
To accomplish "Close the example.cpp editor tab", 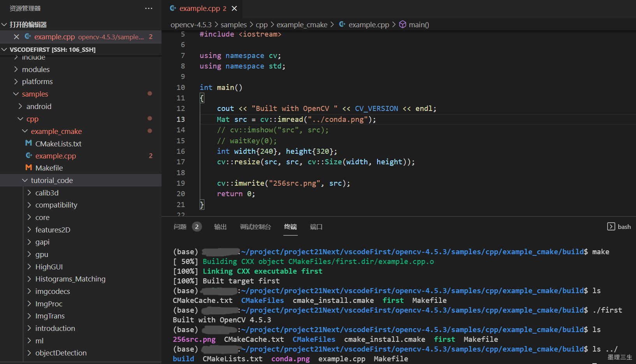I will click(x=234, y=8).
